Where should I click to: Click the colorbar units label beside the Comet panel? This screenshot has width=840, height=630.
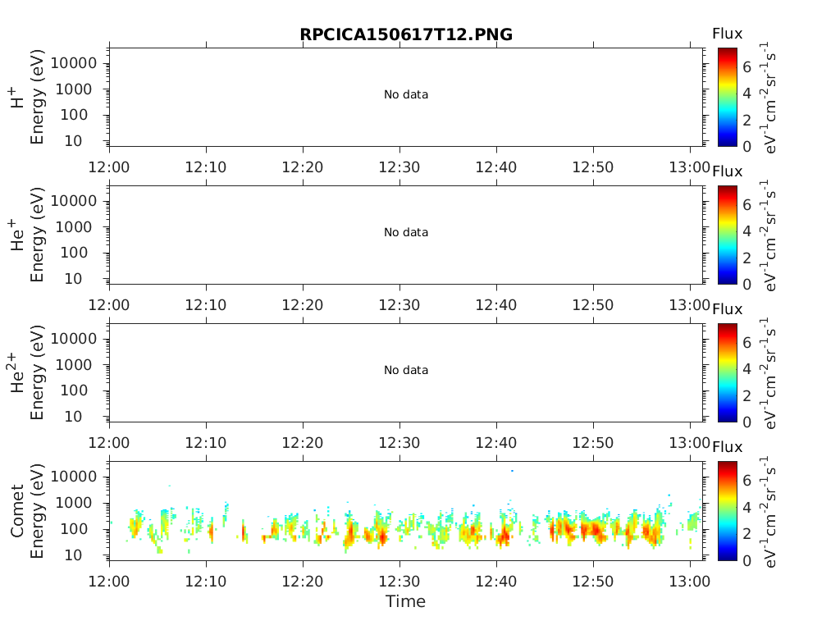[x=768, y=512]
